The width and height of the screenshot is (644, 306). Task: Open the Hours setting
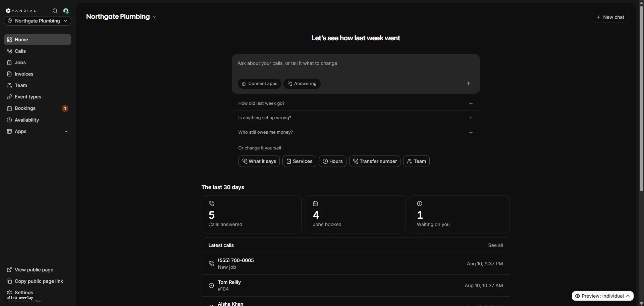333,161
